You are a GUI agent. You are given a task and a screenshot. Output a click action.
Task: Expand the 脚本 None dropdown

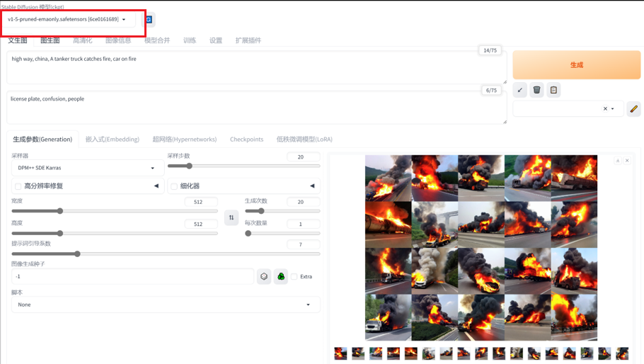coord(166,305)
